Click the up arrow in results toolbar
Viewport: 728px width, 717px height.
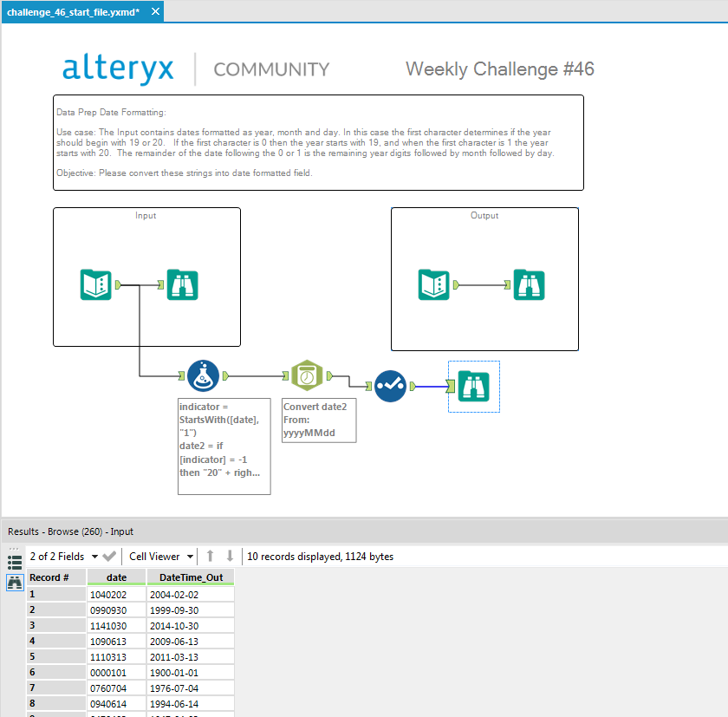click(211, 556)
